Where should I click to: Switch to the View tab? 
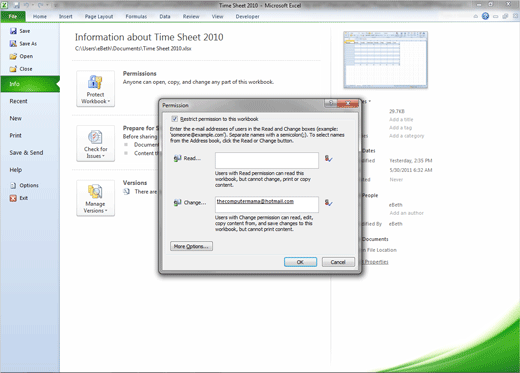217,16
